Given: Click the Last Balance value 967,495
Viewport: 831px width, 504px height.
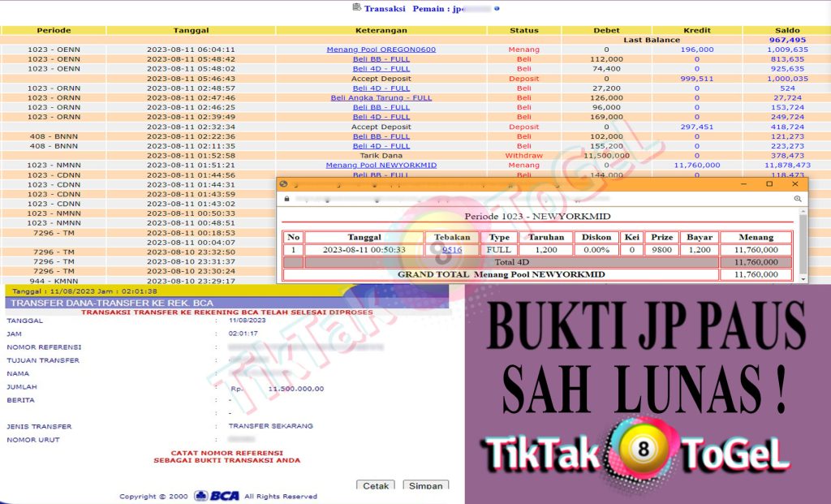Looking at the screenshot, I should point(787,40).
